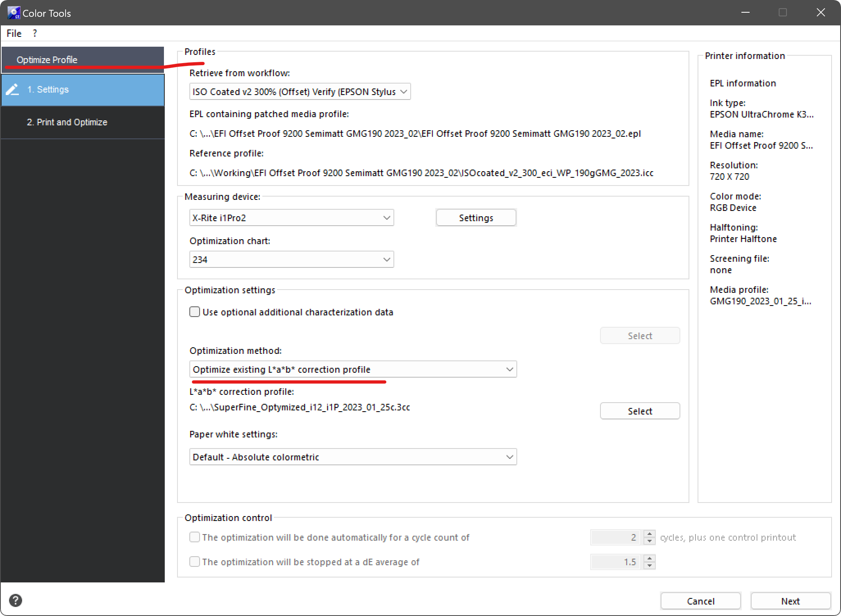The height and width of the screenshot is (616, 841).
Task: Open the Retrieve from workflow dropdown
Action: coord(300,92)
